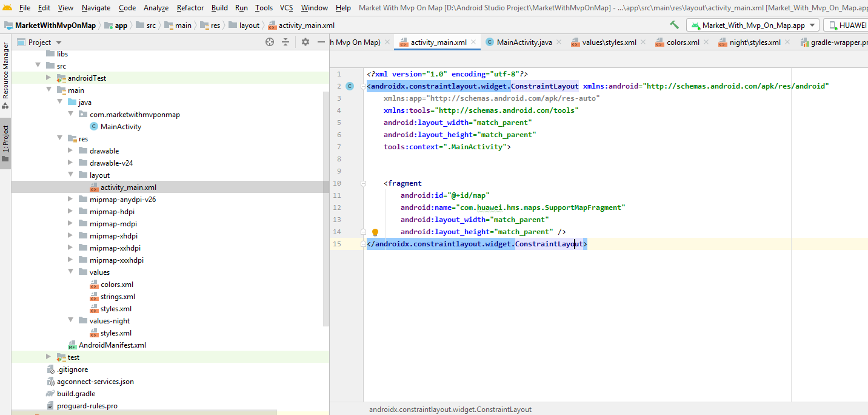Click the app breadcrumb in navigation bar
The width and height of the screenshot is (868, 415).
[x=121, y=25]
